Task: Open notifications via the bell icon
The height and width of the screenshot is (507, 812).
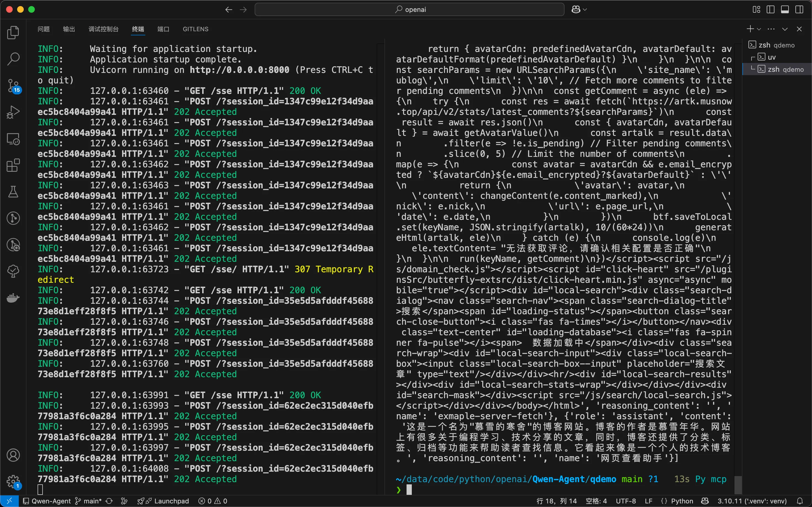Action: point(802,501)
